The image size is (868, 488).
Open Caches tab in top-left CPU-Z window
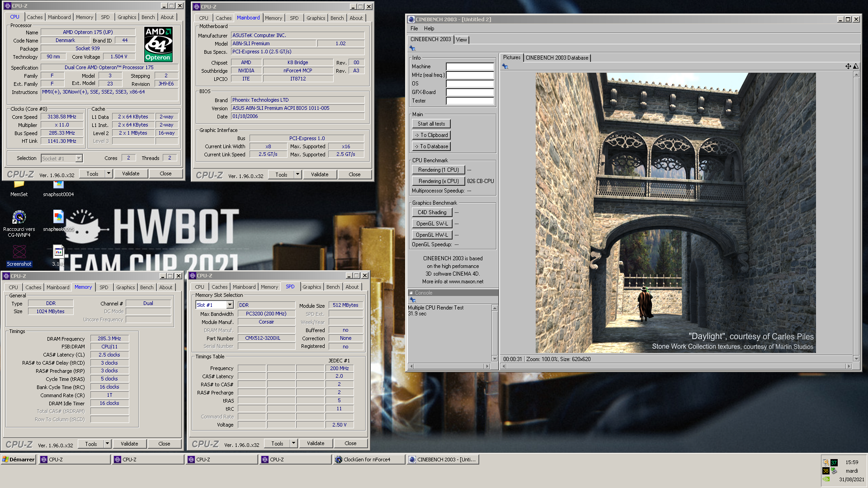[34, 17]
